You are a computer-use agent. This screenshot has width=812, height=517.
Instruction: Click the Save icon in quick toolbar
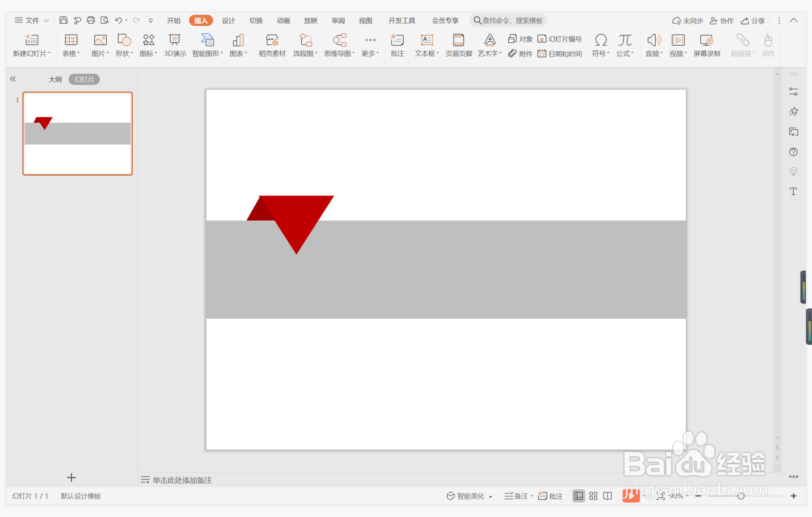click(x=63, y=20)
